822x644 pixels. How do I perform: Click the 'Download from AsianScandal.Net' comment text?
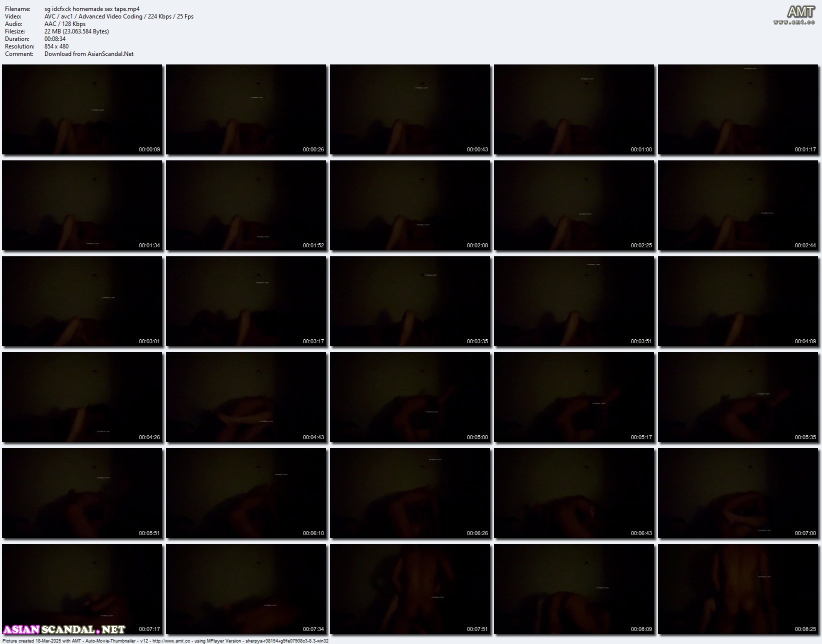89,54
